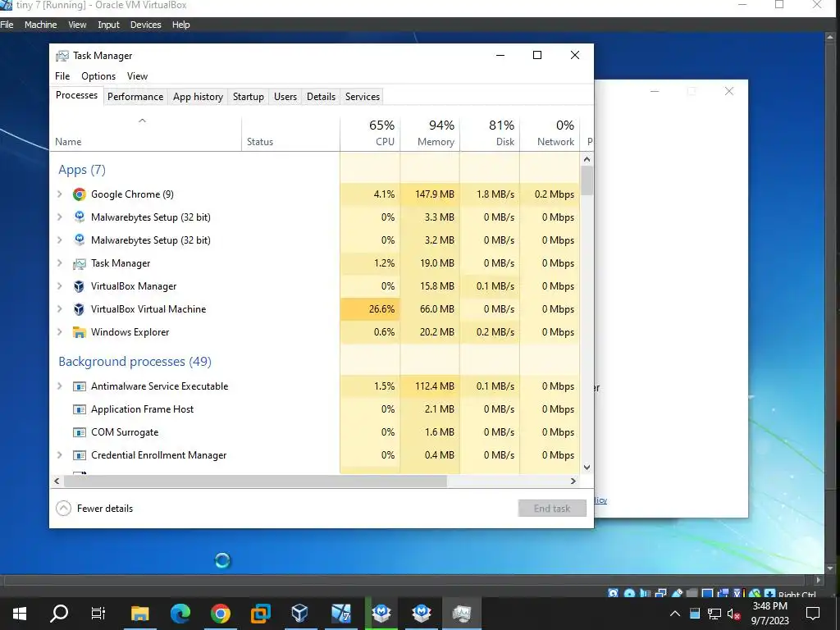Select the Apps (7) group header

pos(82,170)
